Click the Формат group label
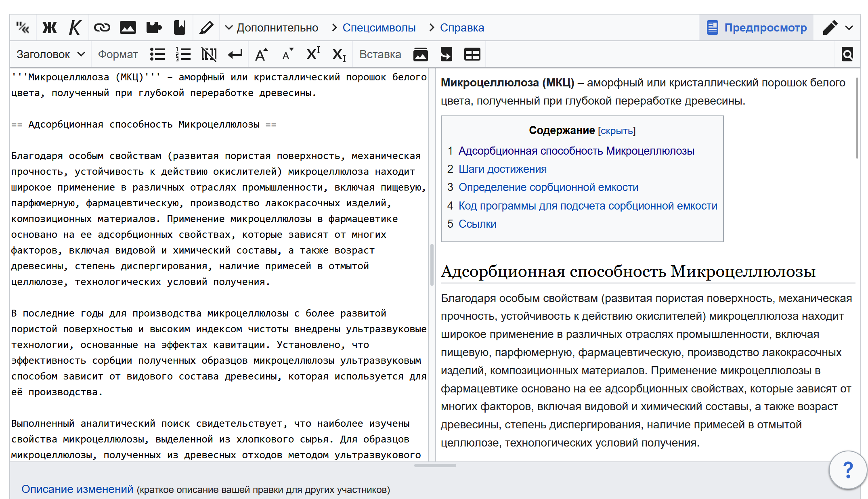Screen dimensions: 868x499 coord(118,54)
